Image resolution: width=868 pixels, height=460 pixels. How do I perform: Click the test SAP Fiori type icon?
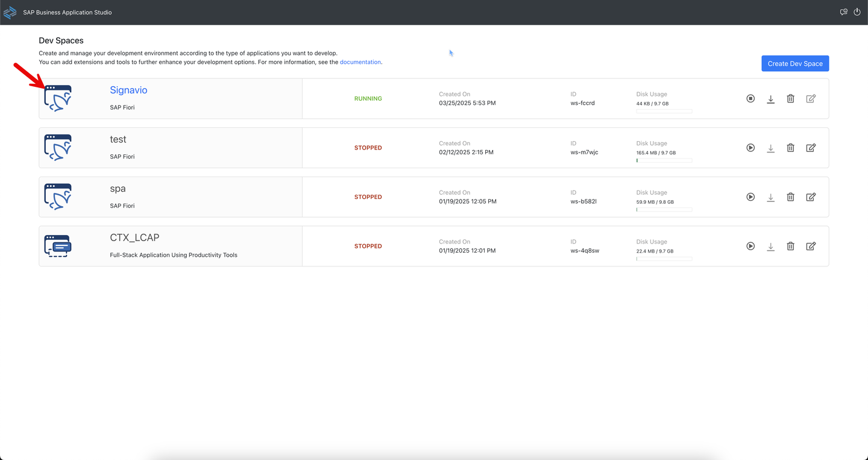(58, 148)
